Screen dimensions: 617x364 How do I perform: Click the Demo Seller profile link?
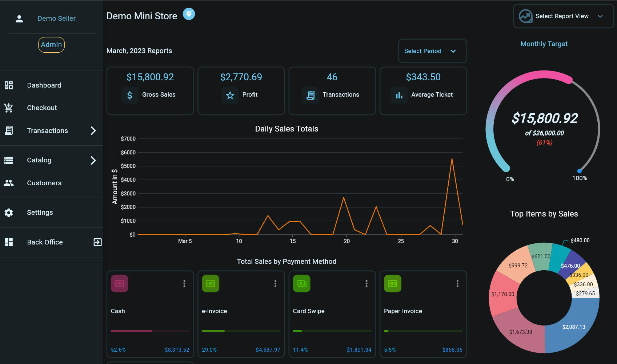(x=56, y=19)
